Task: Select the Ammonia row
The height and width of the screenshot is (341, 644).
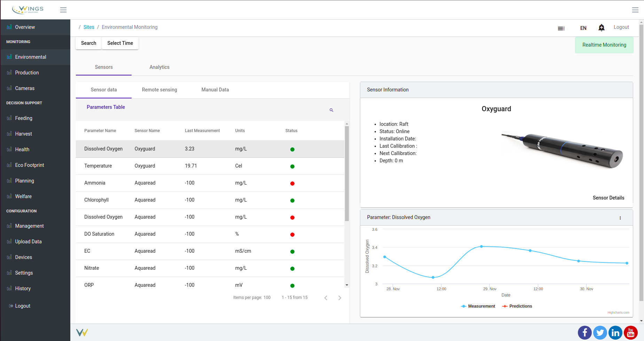Action: [210, 183]
